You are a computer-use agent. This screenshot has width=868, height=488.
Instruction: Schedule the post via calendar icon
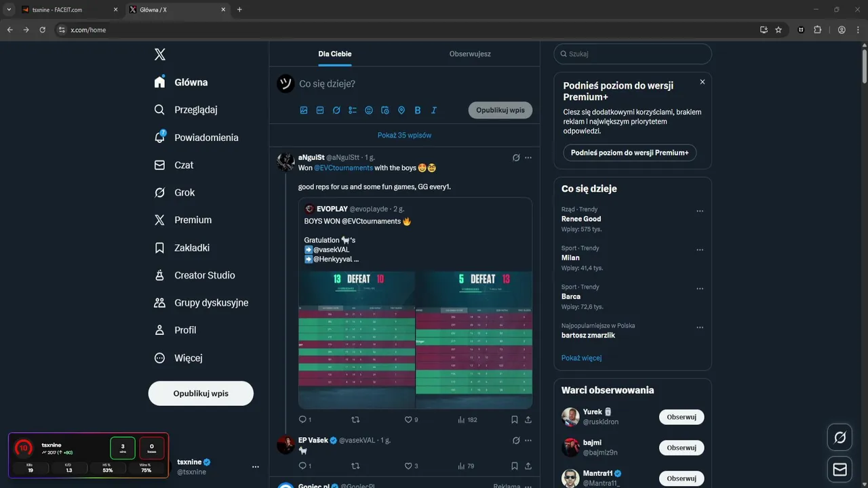385,110
